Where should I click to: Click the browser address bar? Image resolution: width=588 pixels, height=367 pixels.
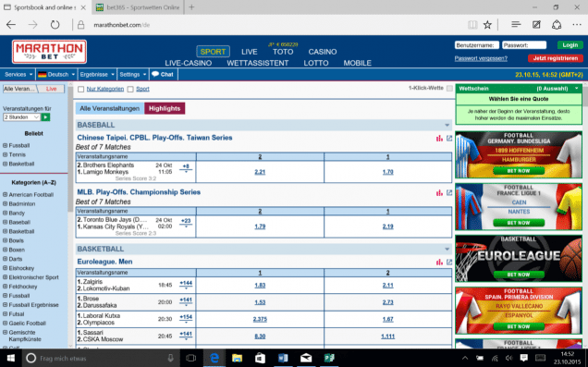pos(270,25)
